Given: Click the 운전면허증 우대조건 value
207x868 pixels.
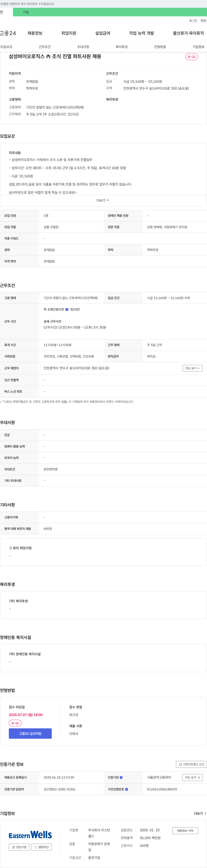Looking at the screenshot, I should pyautogui.click(x=51, y=469).
